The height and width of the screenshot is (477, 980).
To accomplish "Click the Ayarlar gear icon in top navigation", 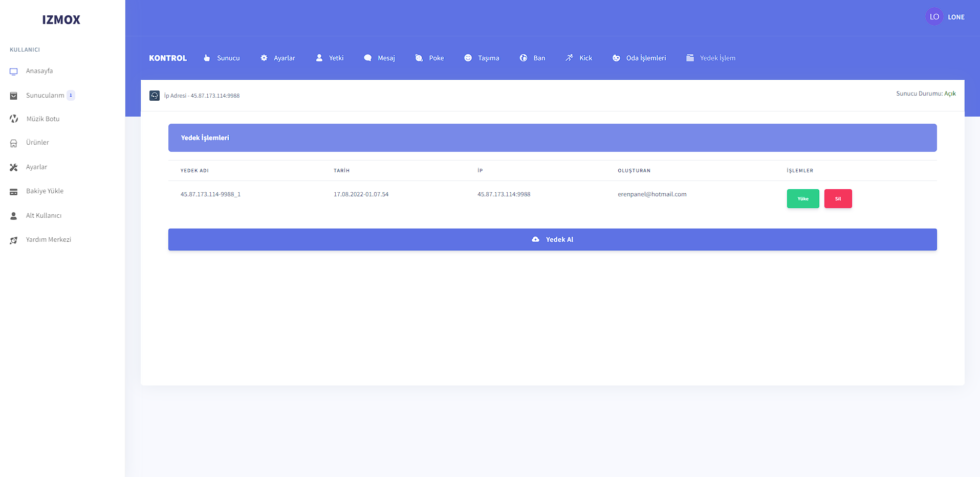I will click(264, 58).
